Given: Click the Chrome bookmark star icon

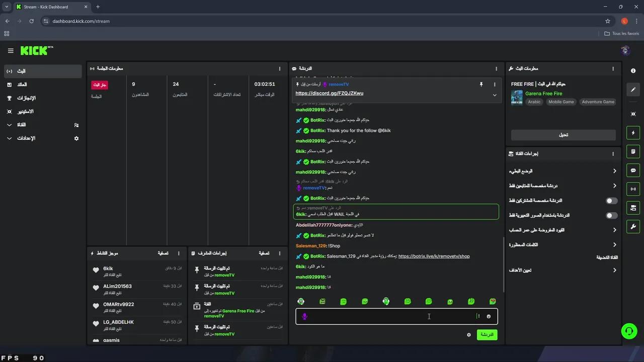Looking at the screenshot, I should [x=608, y=21].
